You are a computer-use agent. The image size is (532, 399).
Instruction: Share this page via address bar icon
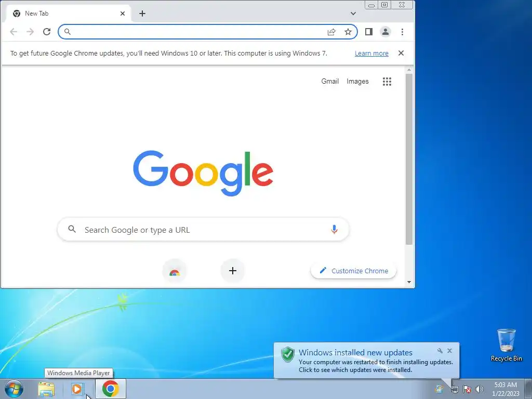(x=331, y=32)
